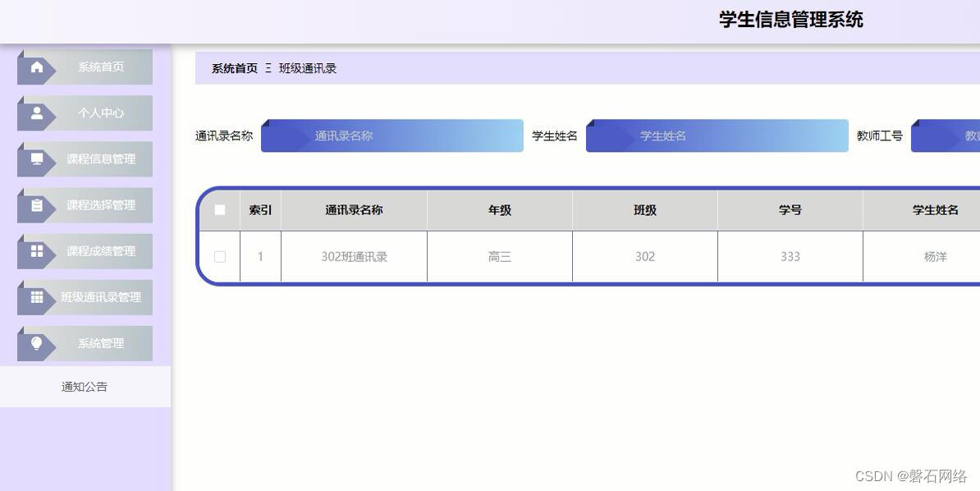
Task: Open the 通知公告 sidebar item
Action: point(85,387)
